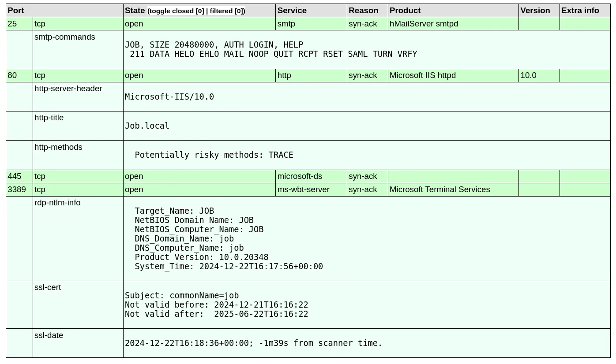Select the Job.local title text

147,126
